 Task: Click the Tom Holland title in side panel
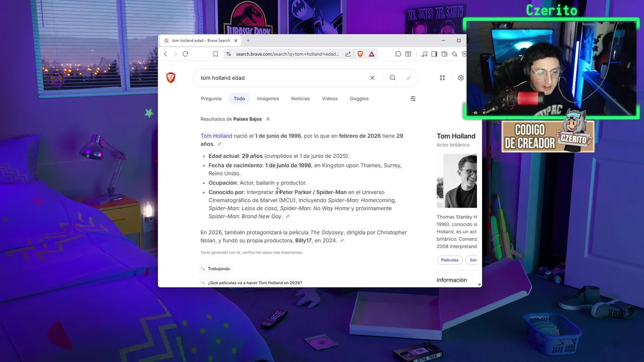tap(456, 136)
